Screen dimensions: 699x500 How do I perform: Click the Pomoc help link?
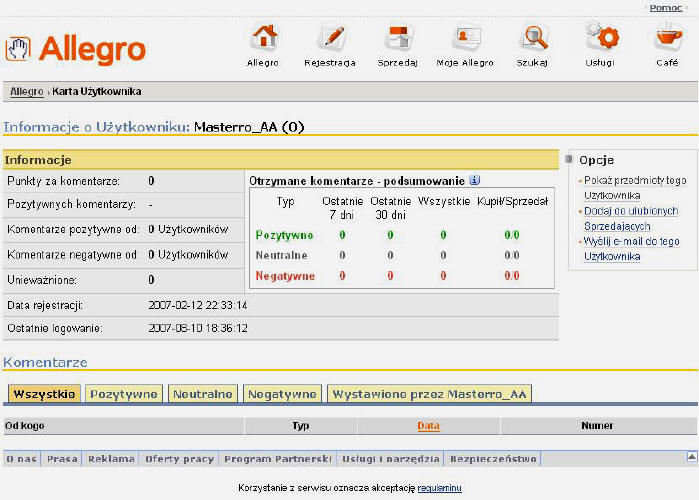666,8
